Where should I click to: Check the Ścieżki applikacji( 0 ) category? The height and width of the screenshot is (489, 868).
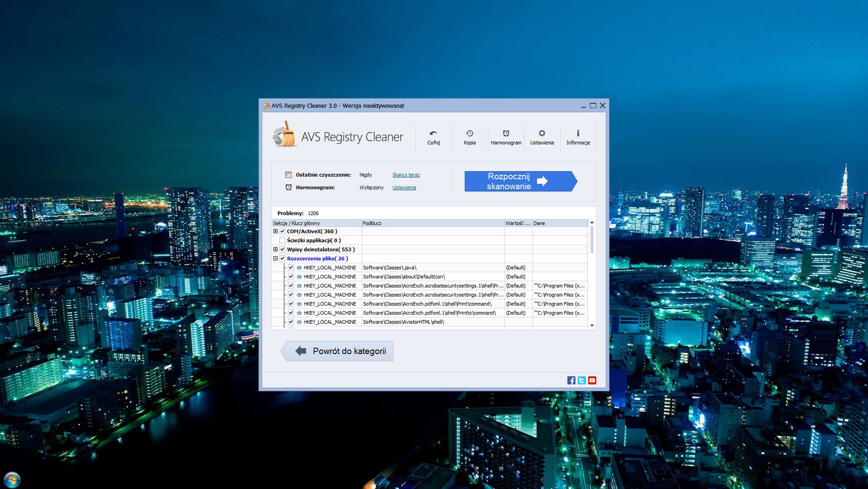tap(283, 240)
